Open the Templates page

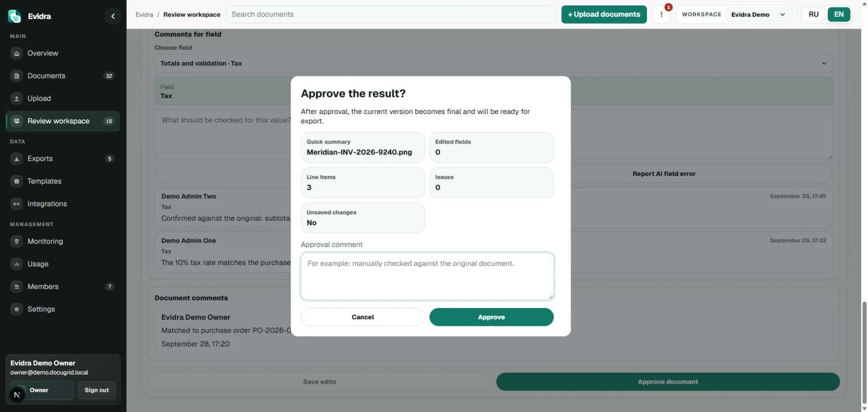pos(63,181)
